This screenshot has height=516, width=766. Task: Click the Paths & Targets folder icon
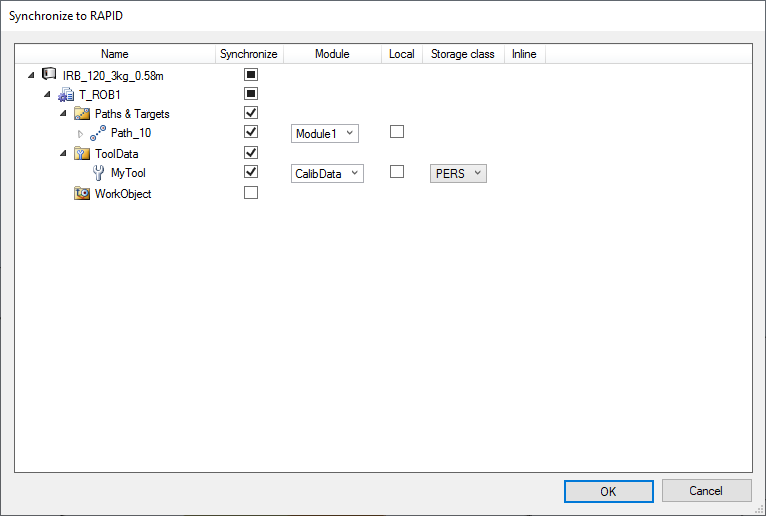(82, 114)
